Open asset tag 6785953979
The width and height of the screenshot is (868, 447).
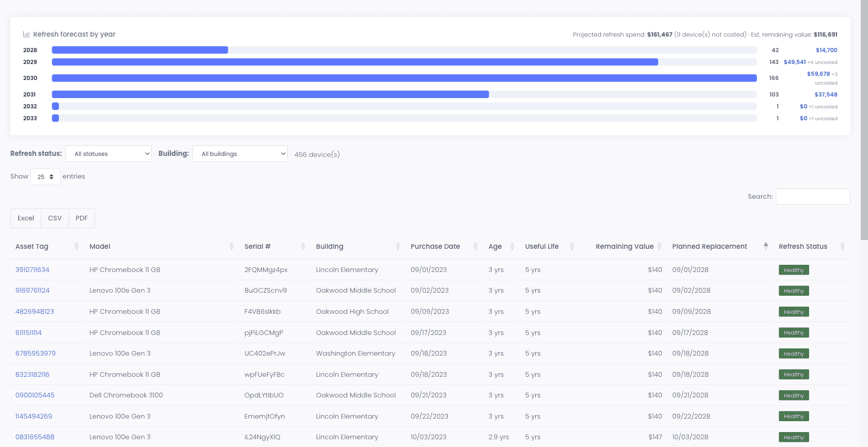tap(36, 354)
